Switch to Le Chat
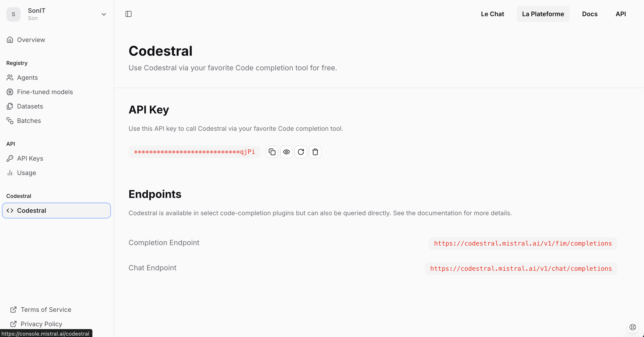644x337 pixels. [493, 14]
